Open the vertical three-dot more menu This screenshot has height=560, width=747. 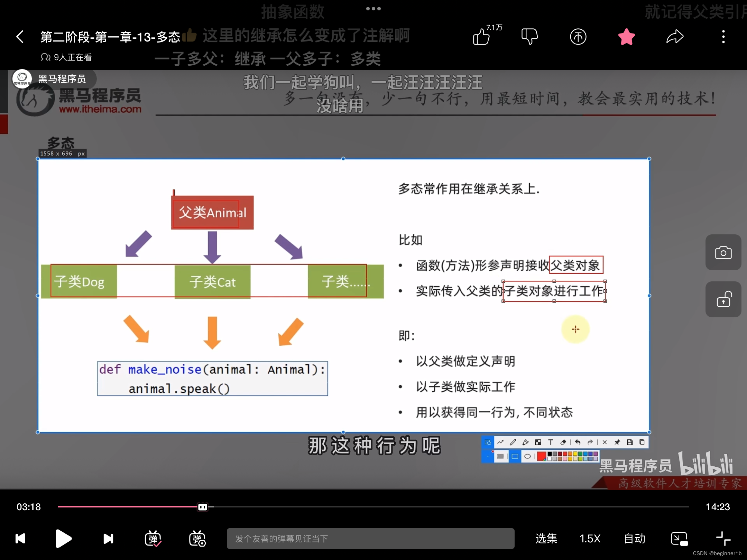[723, 37]
